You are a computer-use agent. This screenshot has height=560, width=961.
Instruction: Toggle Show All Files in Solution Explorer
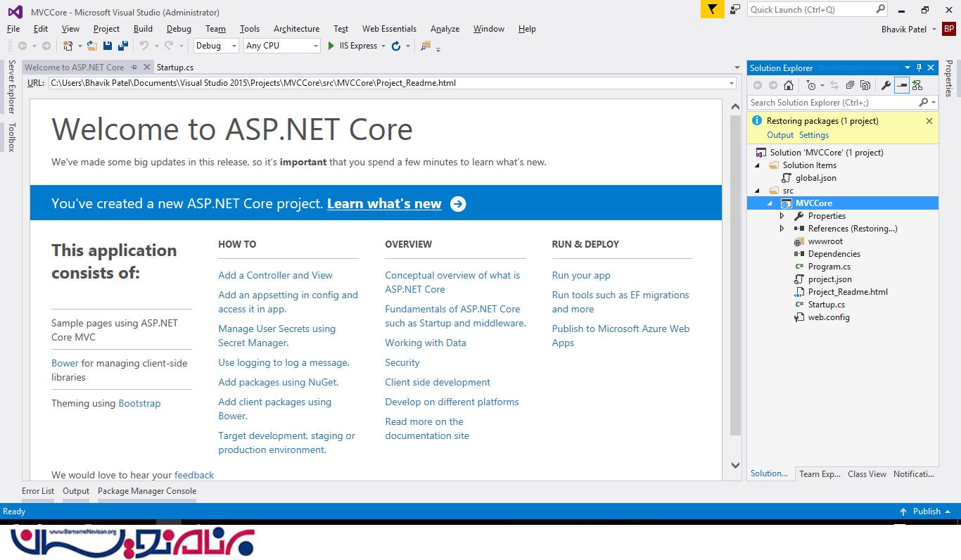click(x=865, y=85)
